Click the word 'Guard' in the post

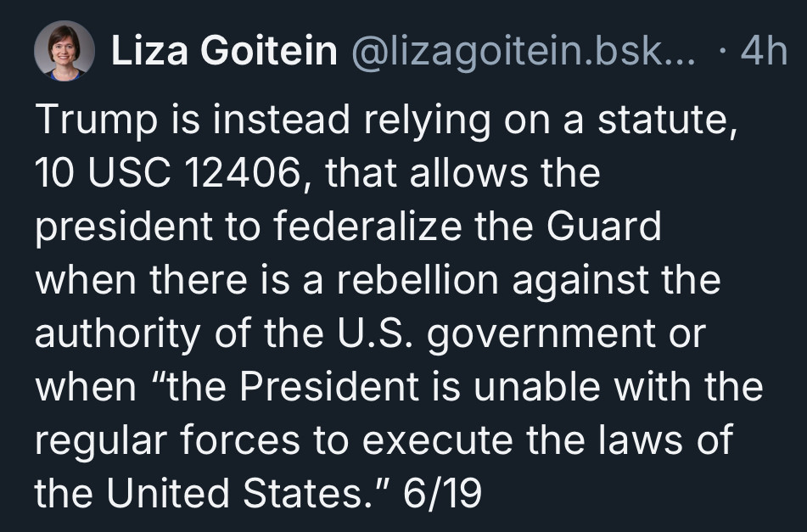point(603,227)
